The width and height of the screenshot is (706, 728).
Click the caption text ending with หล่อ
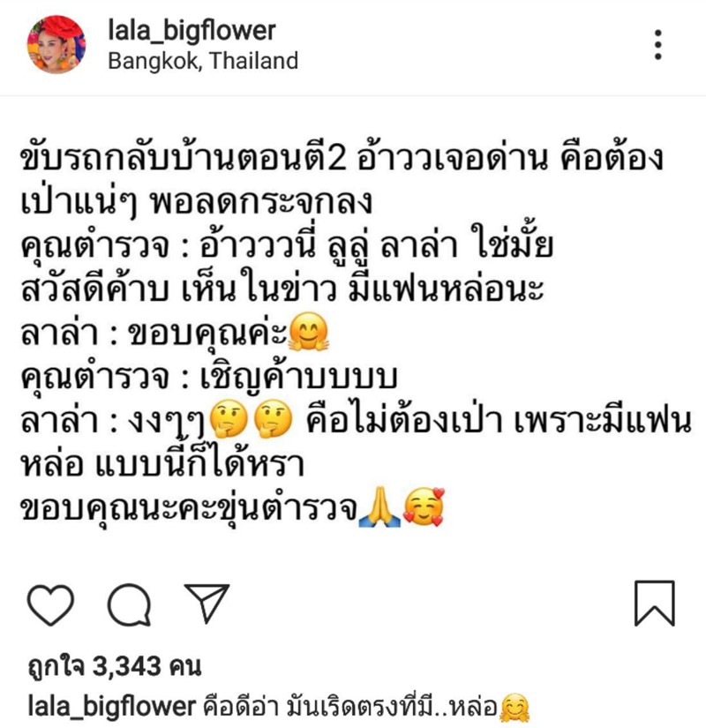click(x=350, y=707)
